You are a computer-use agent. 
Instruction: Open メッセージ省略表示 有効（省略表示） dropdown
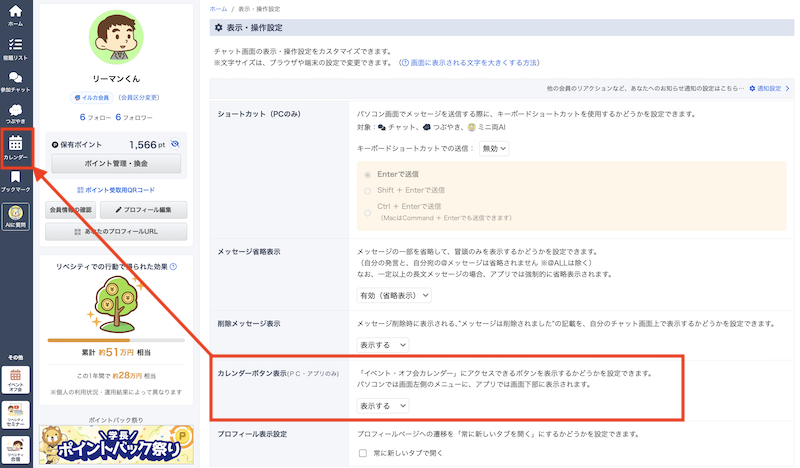point(394,295)
